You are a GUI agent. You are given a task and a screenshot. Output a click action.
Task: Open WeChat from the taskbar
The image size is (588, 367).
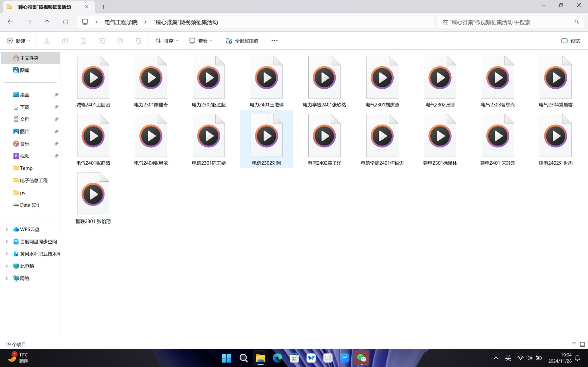[361, 358]
